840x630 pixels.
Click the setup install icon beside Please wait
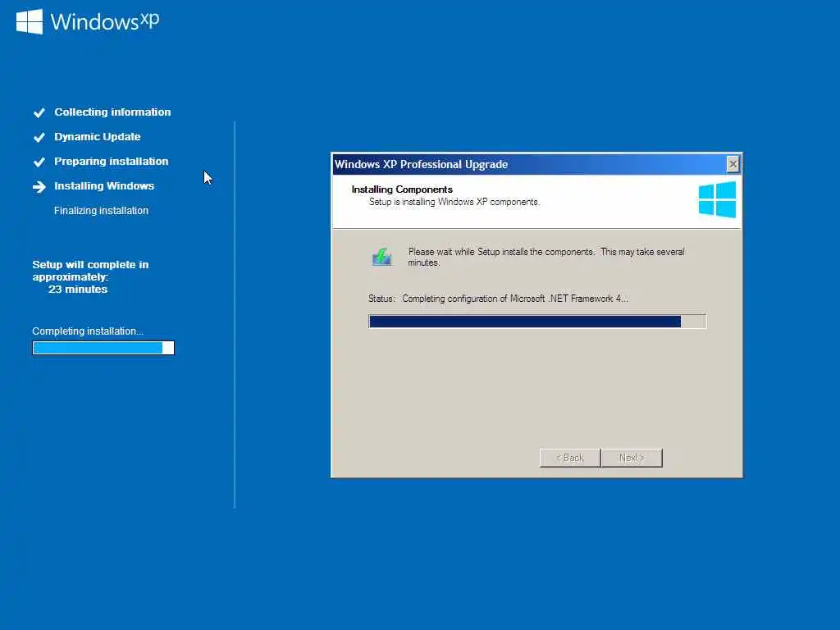pyautogui.click(x=382, y=257)
